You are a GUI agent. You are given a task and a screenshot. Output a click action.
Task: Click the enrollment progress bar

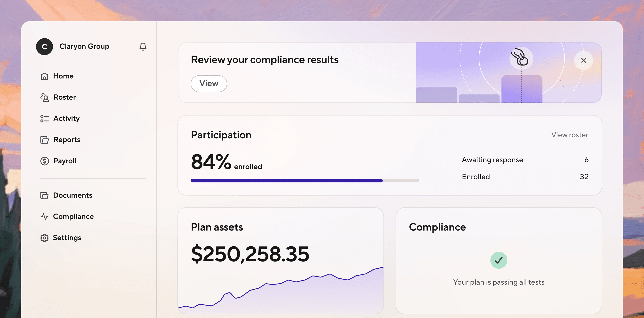click(305, 181)
